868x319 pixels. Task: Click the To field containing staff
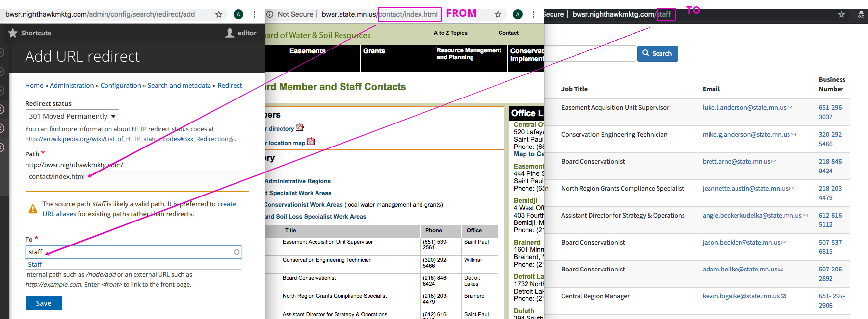click(130, 252)
